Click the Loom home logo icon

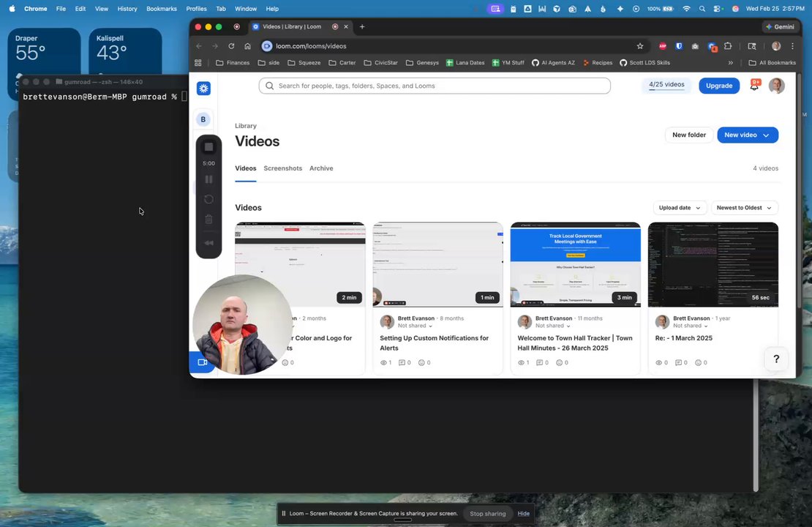(x=203, y=88)
